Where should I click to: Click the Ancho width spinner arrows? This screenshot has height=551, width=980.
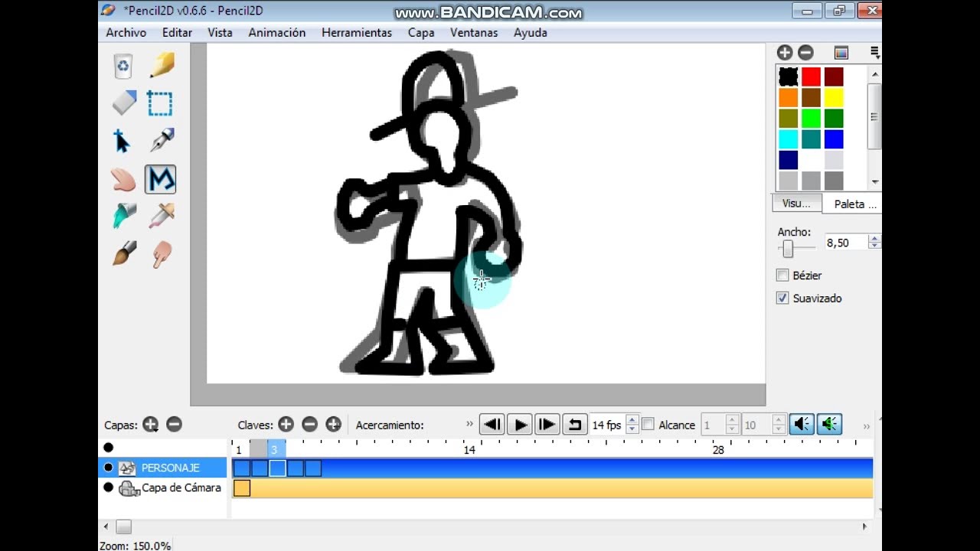pyautogui.click(x=874, y=242)
